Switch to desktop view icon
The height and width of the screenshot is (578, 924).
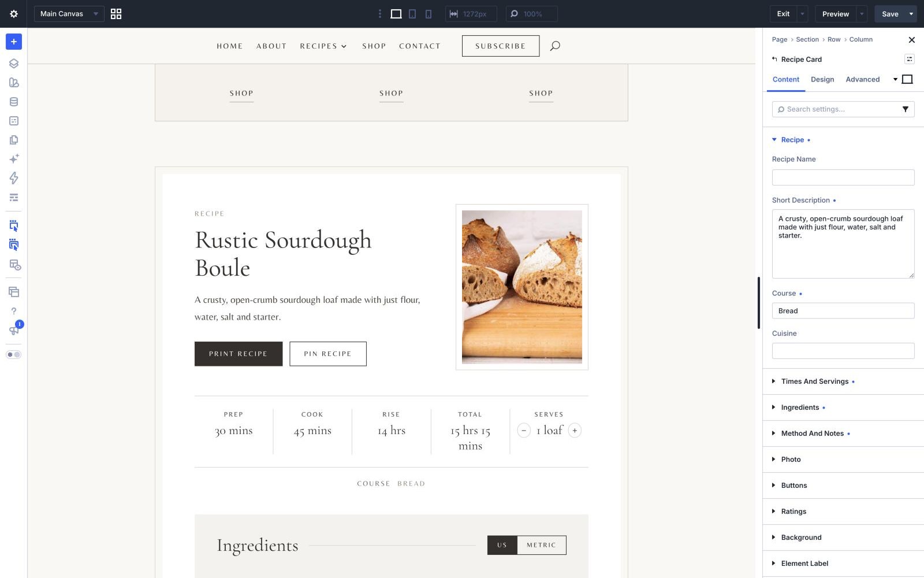click(x=396, y=14)
